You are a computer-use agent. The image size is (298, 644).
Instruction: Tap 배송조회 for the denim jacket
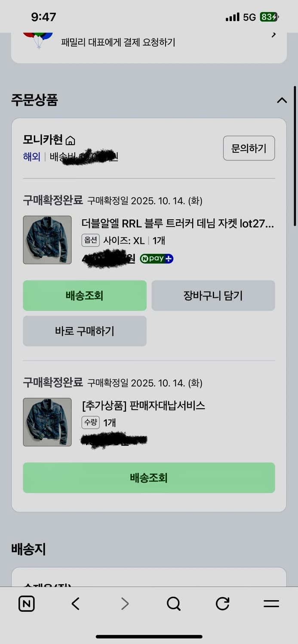click(x=85, y=295)
